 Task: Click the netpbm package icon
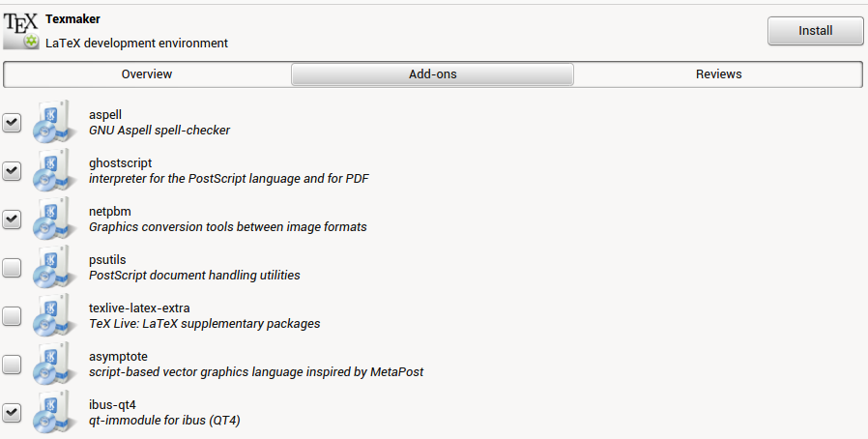(54, 219)
